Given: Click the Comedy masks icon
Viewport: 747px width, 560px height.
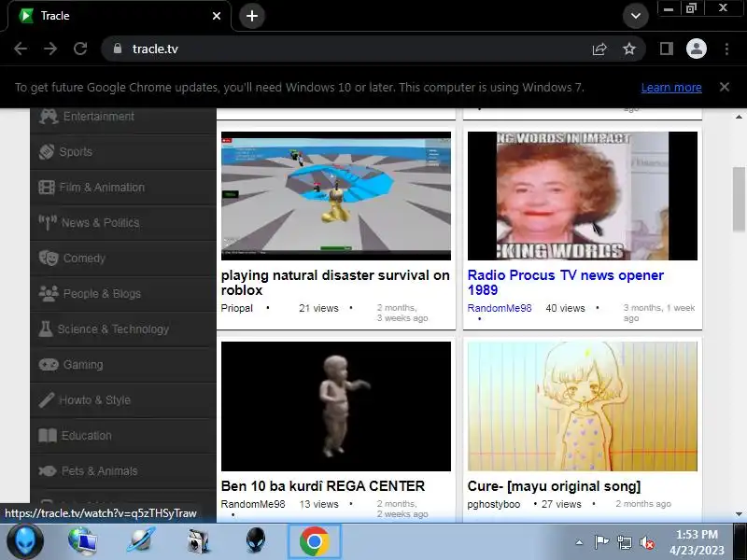Looking at the screenshot, I should [49, 259].
